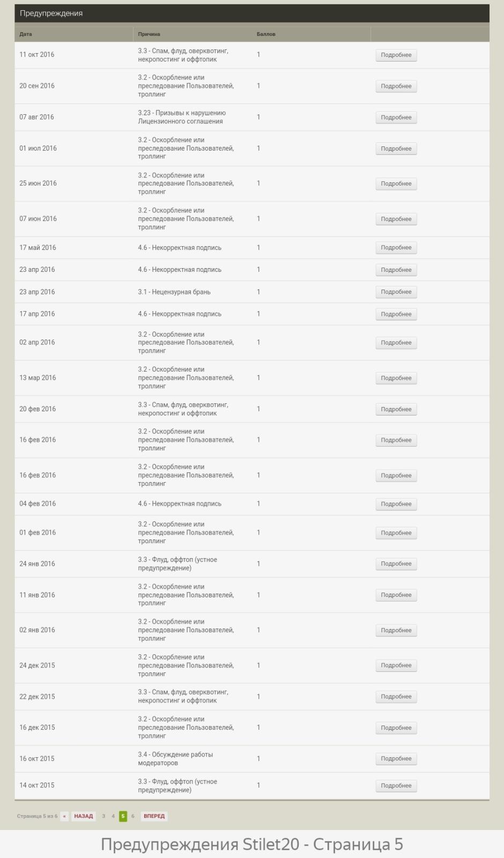This screenshot has height=858, width=504.
Task: Open Подробнее for Нецензурная брань warning
Action: click(396, 292)
